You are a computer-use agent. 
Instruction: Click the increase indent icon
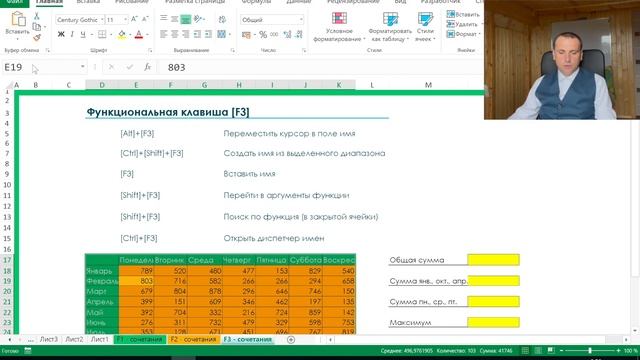(208, 34)
